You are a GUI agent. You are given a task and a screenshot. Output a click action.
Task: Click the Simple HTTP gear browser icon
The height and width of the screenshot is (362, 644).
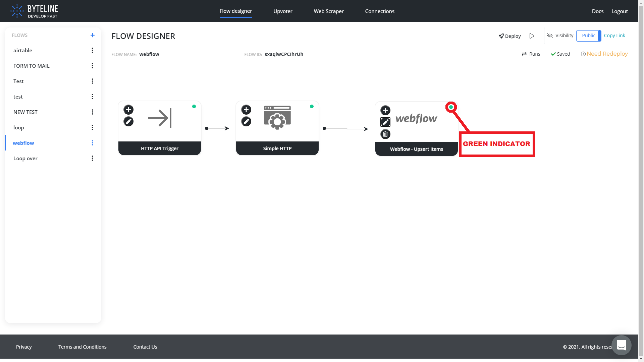[277, 118]
